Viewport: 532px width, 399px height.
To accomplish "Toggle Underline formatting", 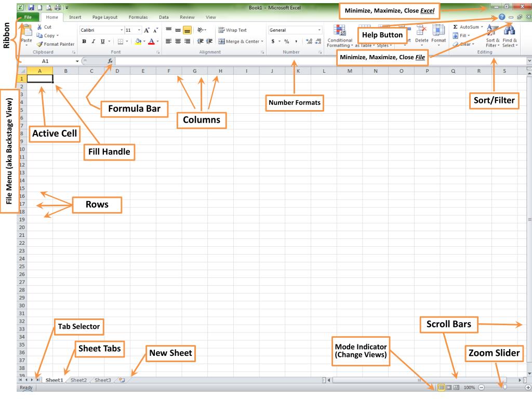I will click(102, 42).
